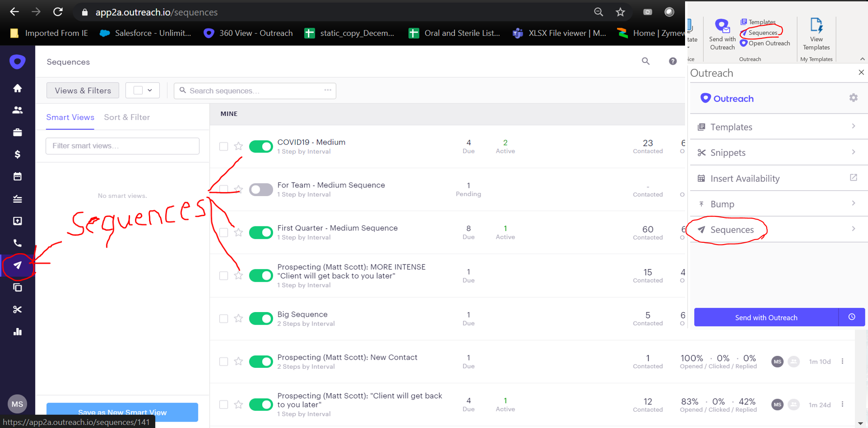
Task: Open the Opportunities dollar icon in sidebar
Action: pos(17,154)
